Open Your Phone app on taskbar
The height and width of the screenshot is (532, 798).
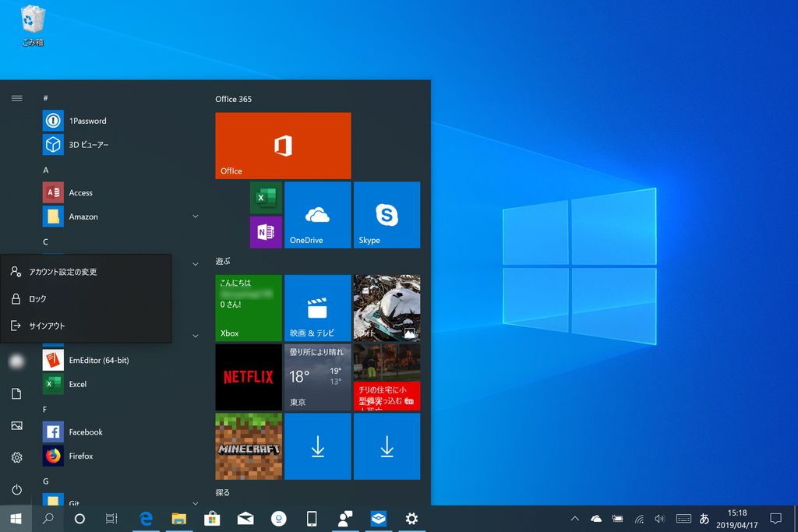312,519
